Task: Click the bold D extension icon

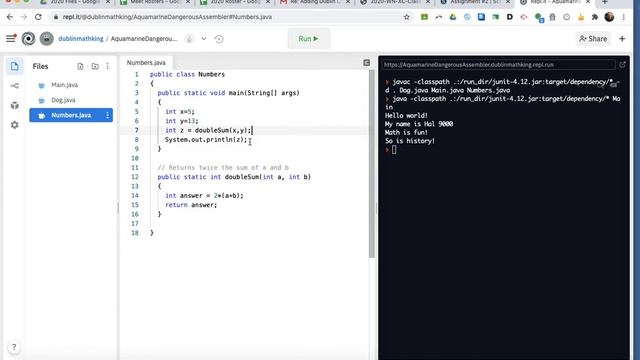Action: 509,17
